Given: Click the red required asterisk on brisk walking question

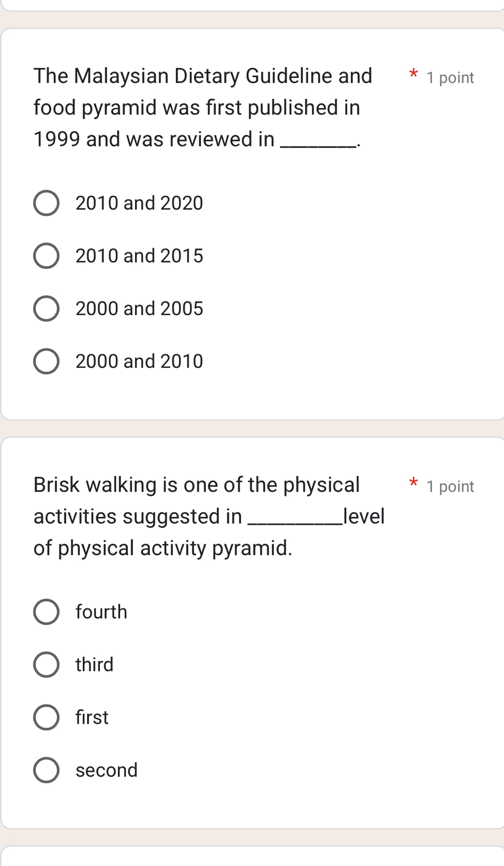Looking at the screenshot, I should point(413,483).
